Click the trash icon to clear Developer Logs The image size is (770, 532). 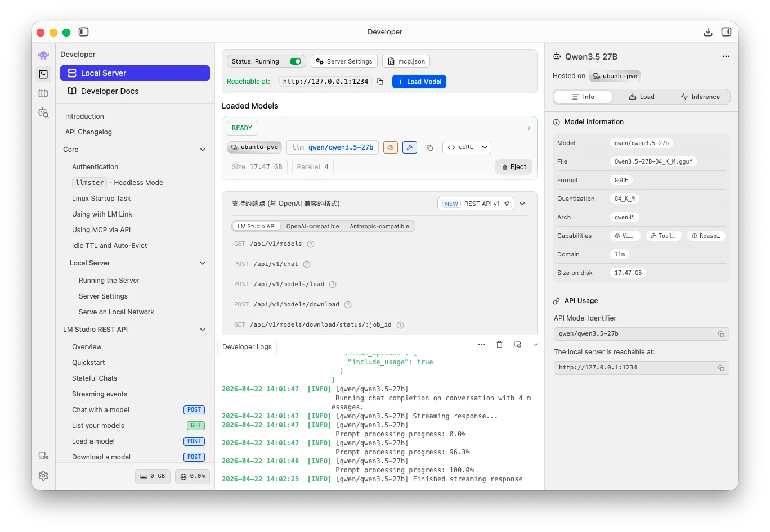click(x=499, y=345)
